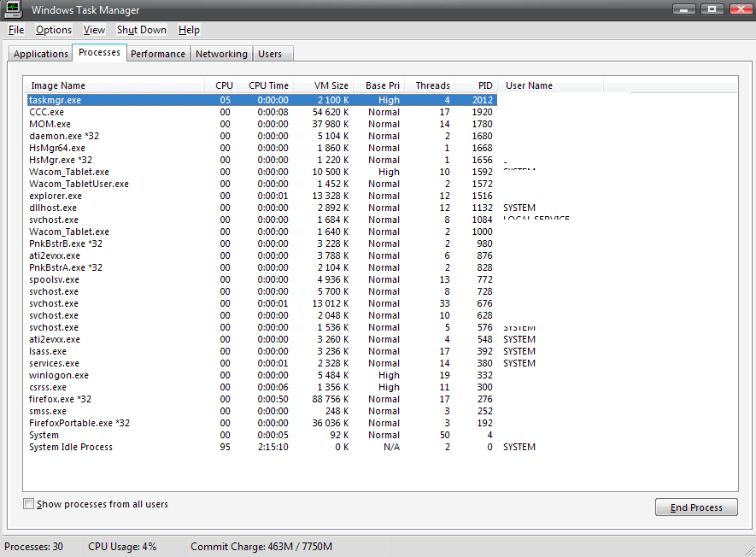Open the File menu
This screenshot has height=557, width=756.
click(x=16, y=30)
